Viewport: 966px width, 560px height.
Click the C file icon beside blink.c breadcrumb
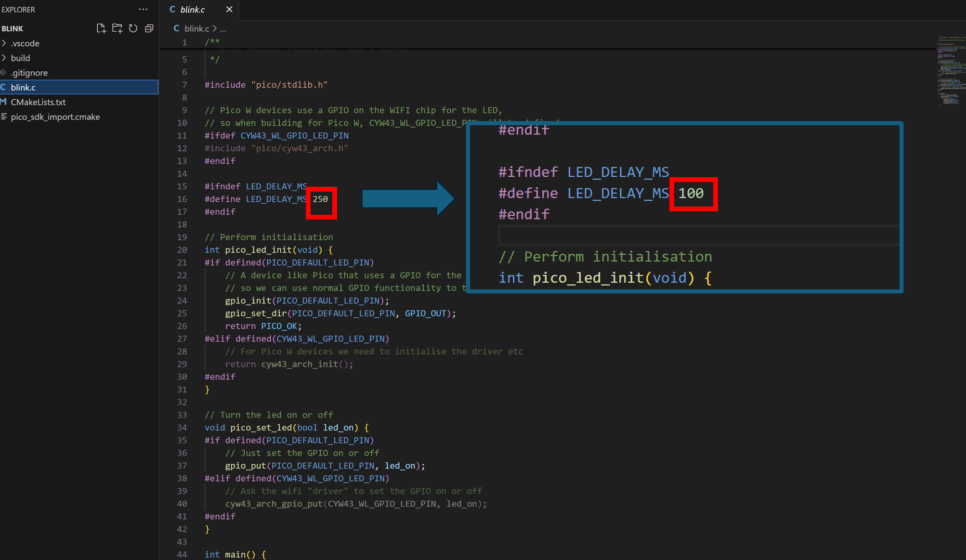coord(176,28)
